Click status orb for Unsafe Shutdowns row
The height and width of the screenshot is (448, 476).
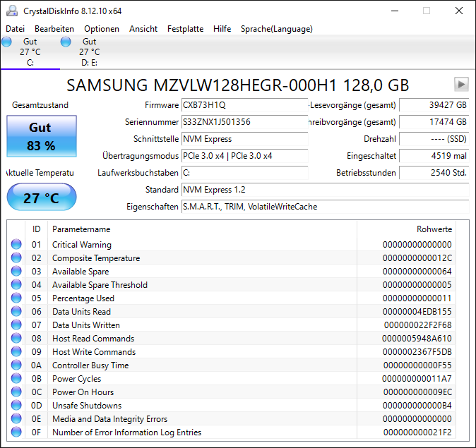16,405
